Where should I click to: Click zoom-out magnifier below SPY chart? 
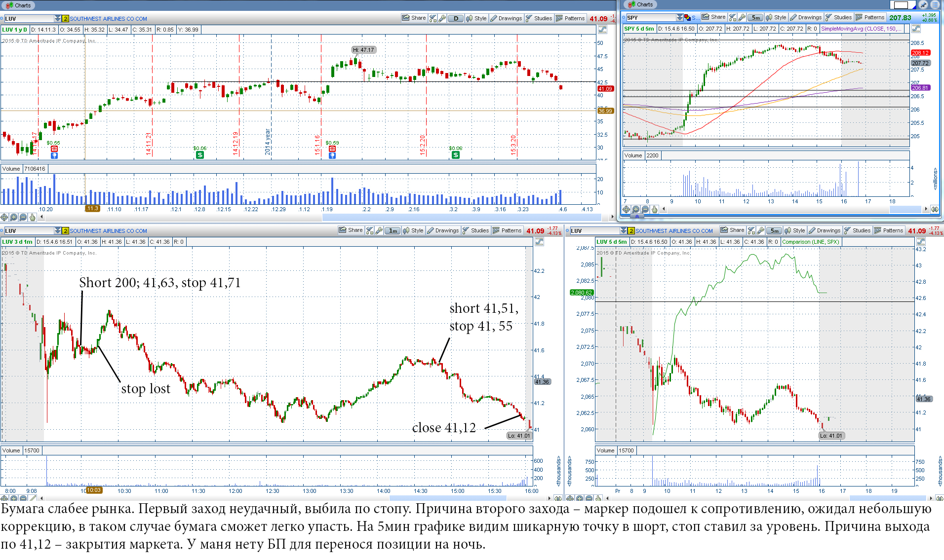[645, 209]
